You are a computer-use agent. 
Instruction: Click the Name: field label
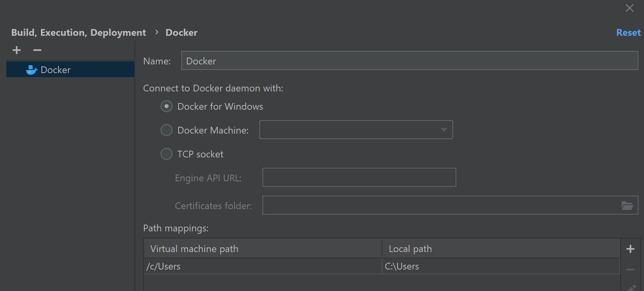[x=157, y=61]
